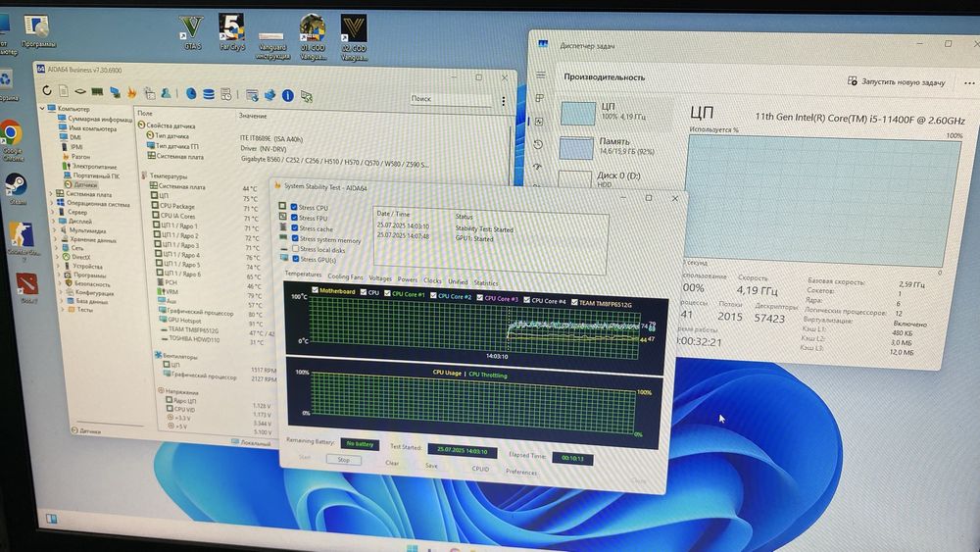The height and width of the screenshot is (552, 980).
Task: Expand the Мультимедиа tree node
Action: tap(54, 229)
